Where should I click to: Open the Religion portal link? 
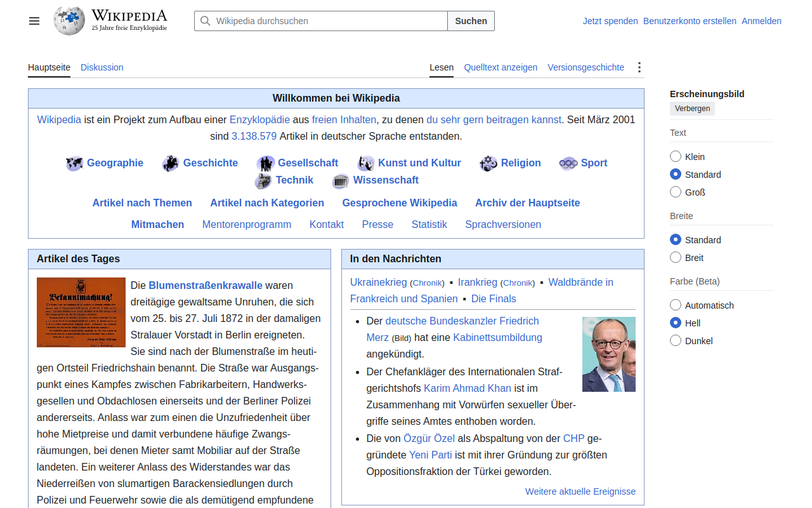pyautogui.click(x=521, y=163)
